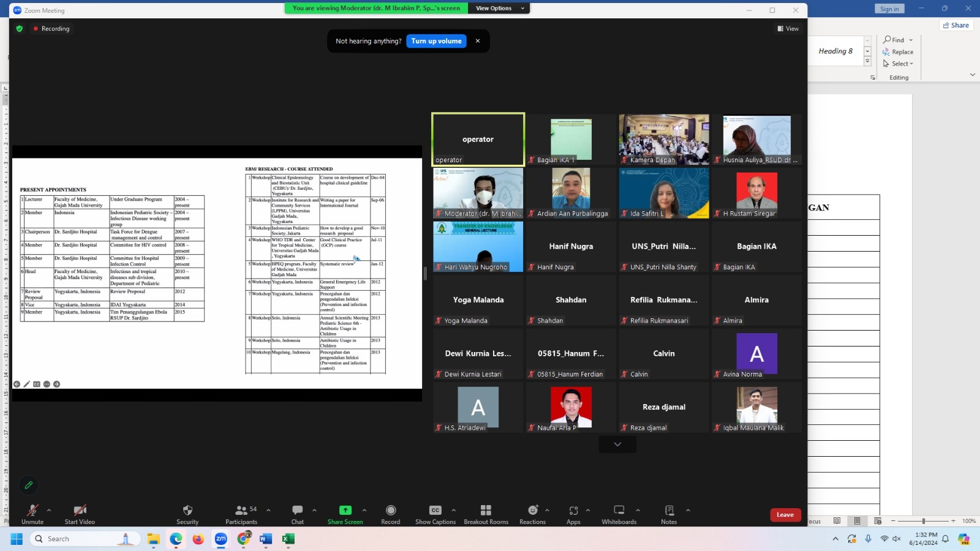Open Excel from the taskbar
This screenshot has width=980, height=551.
pyautogui.click(x=288, y=539)
